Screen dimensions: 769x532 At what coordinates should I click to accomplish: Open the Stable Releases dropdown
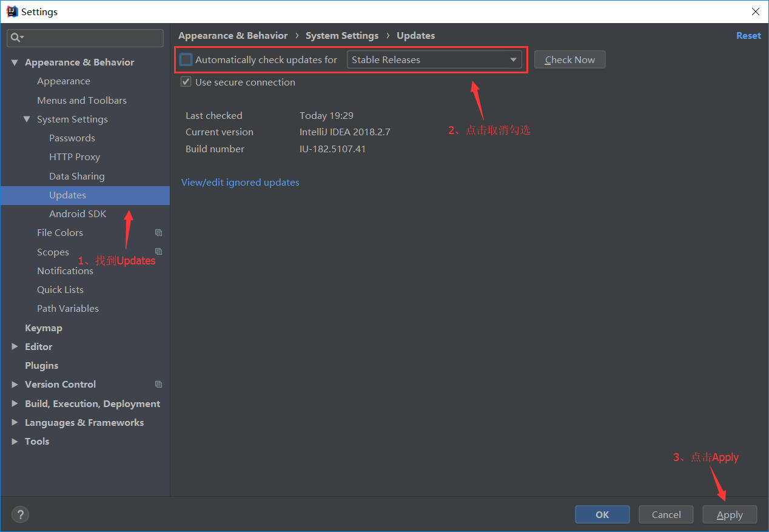pyautogui.click(x=513, y=59)
